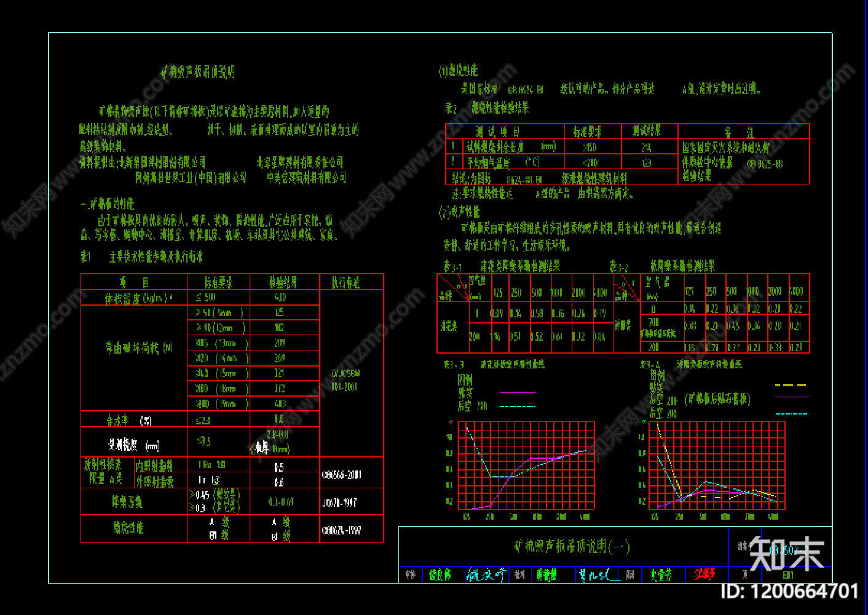Click the '表1' main technical parameters heading
The height and width of the screenshot is (615, 868).
click(142, 256)
